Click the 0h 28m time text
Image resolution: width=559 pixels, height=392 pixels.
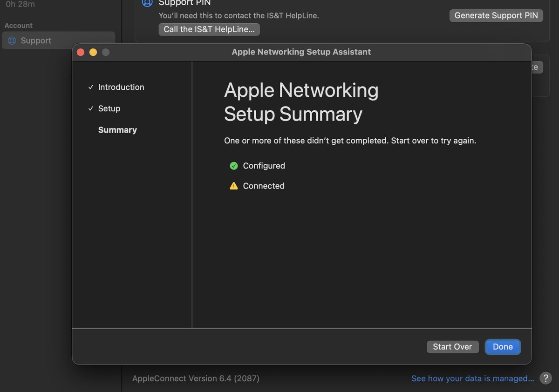[x=20, y=4]
